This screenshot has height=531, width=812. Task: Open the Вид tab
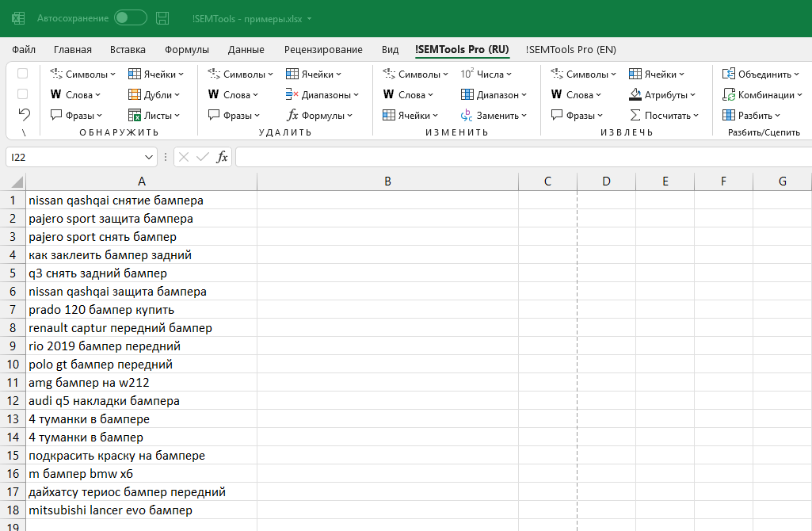tap(390, 50)
